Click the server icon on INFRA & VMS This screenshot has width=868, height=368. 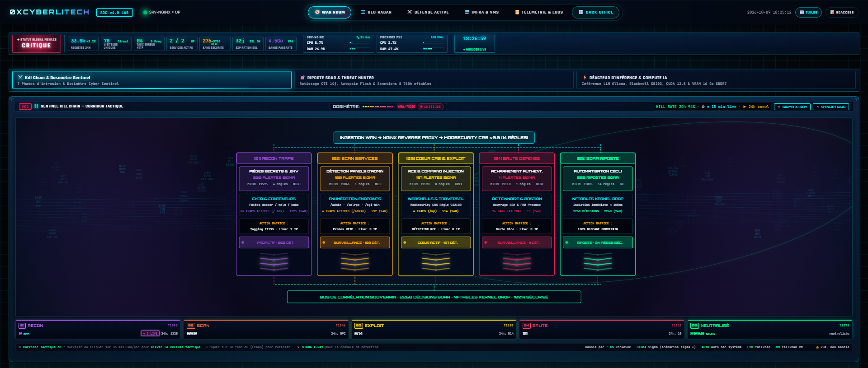467,12
